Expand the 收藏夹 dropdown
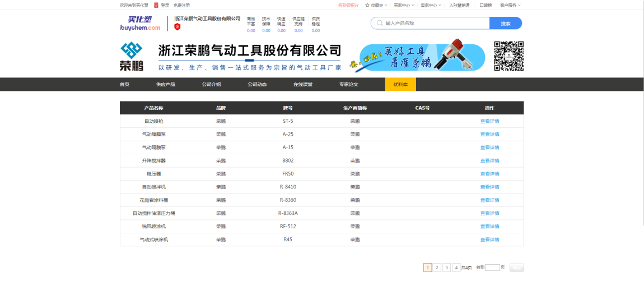644x304 pixels. click(x=376, y=6)
